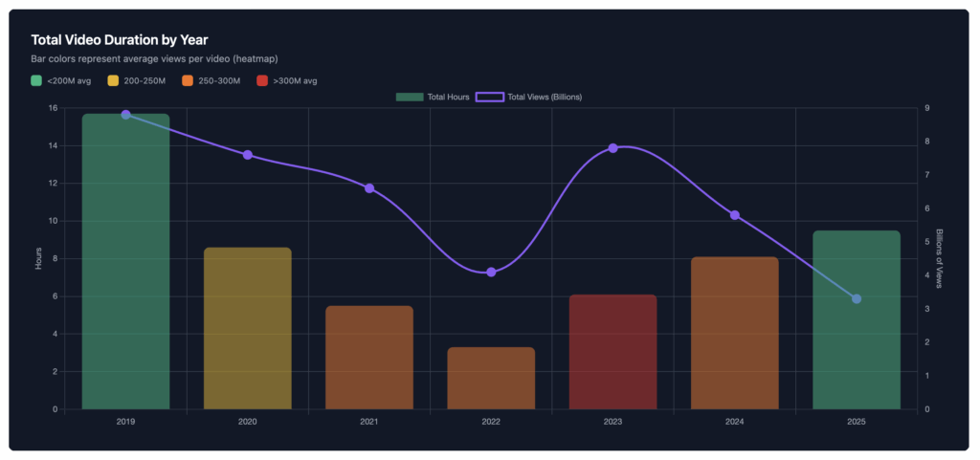Click the 2025 green bar
This screenshot has height=460, width=980.
coord(857,319)
